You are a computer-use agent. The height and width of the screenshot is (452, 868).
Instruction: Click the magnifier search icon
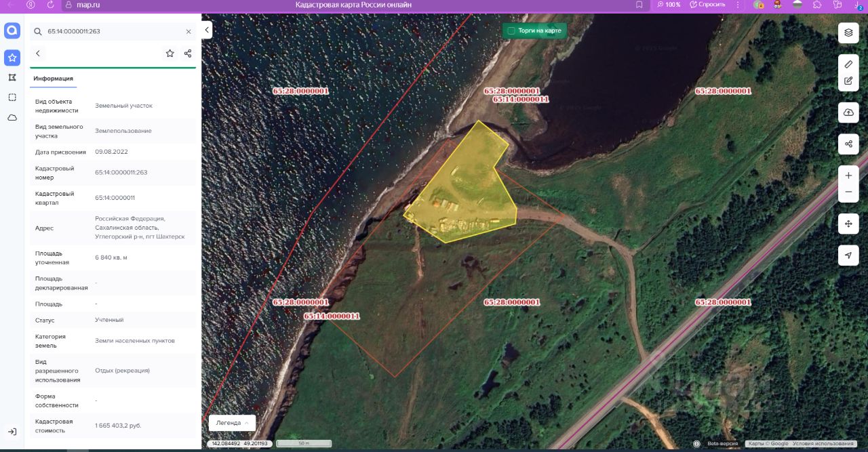37,31
